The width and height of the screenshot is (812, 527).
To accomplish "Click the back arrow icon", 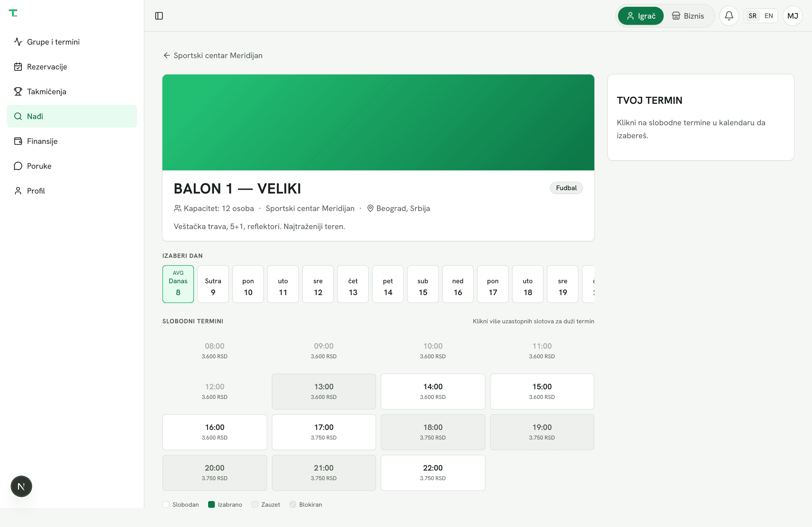I will [167, 55].
